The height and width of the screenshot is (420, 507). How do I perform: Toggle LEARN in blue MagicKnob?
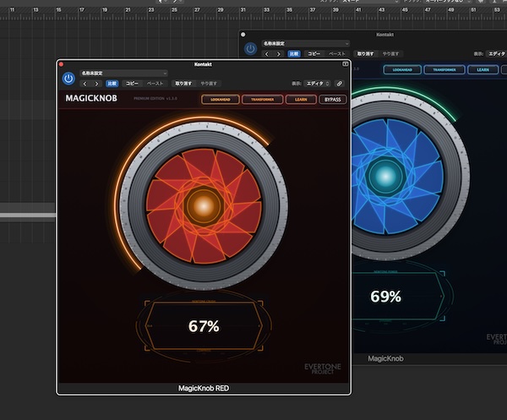coord(482,70)
